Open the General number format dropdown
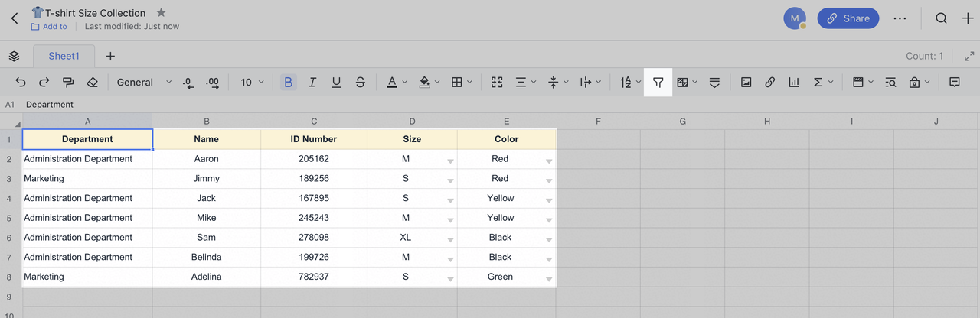Screen dimensions: 980x318 click(x=144, y=83)
